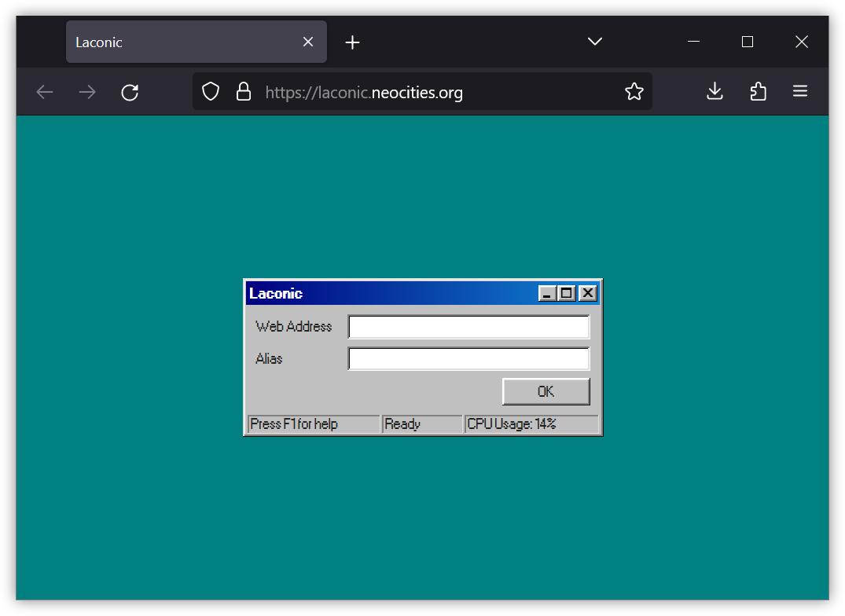The height and width of the screenshot is (616, 845).
Task: Maximize the Laconic dialog window
Action: click(x=567, y=292)
